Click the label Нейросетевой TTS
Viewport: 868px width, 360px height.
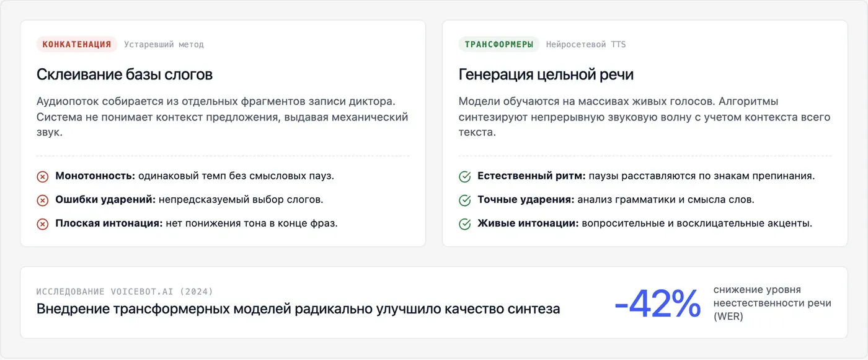tap(586, 45)
